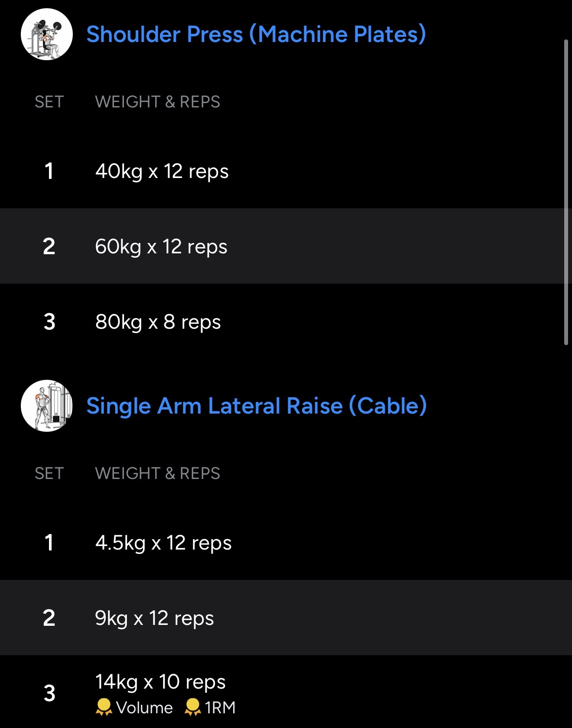Click the SET header under Lateral Raise
Screen dimensions: 572x728
49,473
